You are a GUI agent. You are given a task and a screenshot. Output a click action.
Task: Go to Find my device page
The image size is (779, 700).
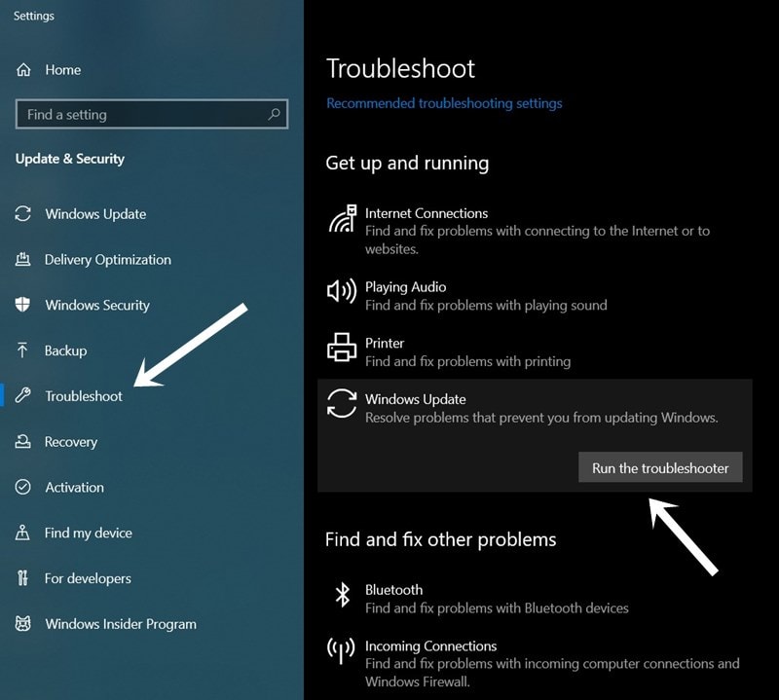(x=89, y=534)
